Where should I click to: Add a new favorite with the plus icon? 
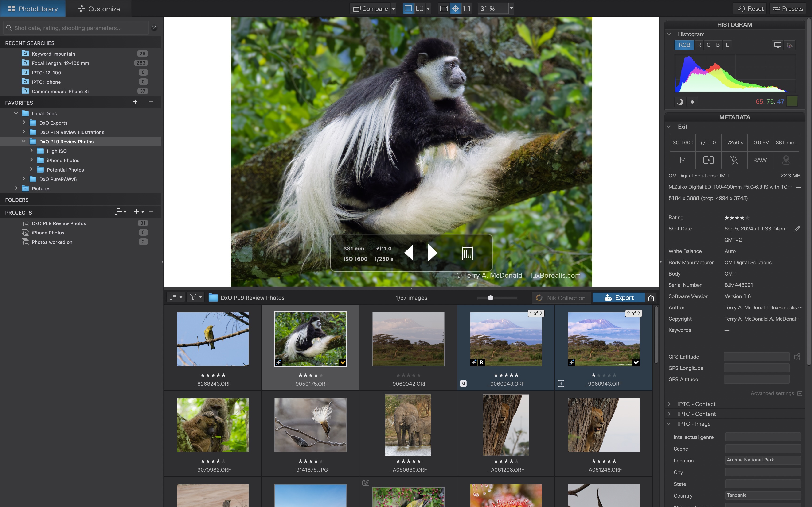[135, 102]
